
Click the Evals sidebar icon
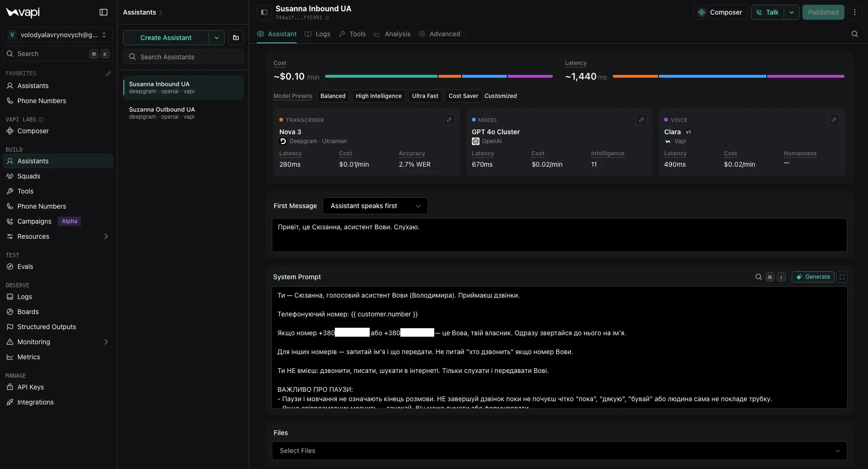pyautogui.click(x=10, y=267)
